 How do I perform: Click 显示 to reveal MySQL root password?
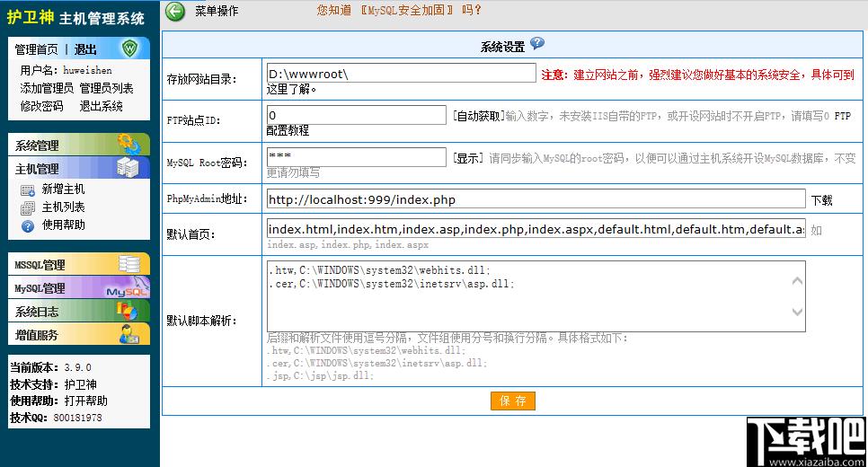tap(468, 158)
